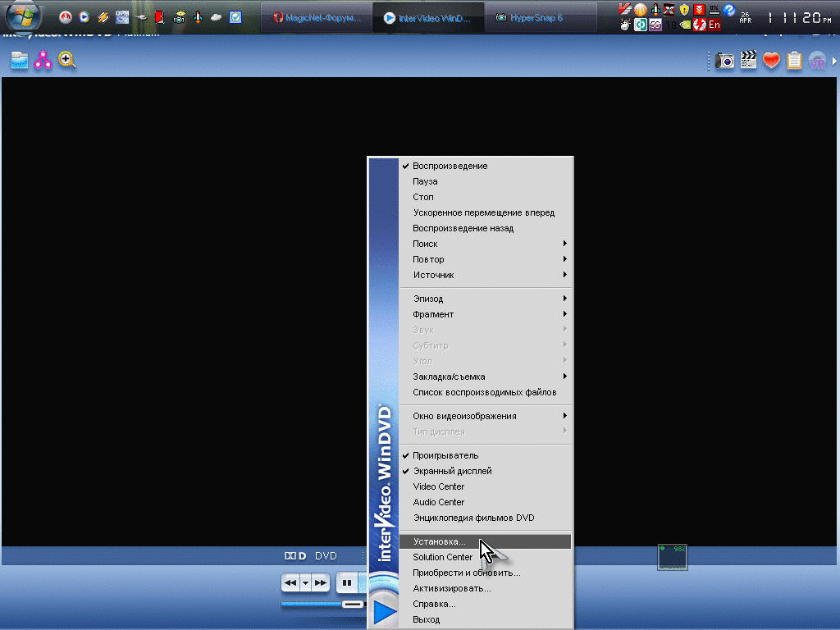Select Воспроизведение назад
840x630 pixels.
(486, 228)
